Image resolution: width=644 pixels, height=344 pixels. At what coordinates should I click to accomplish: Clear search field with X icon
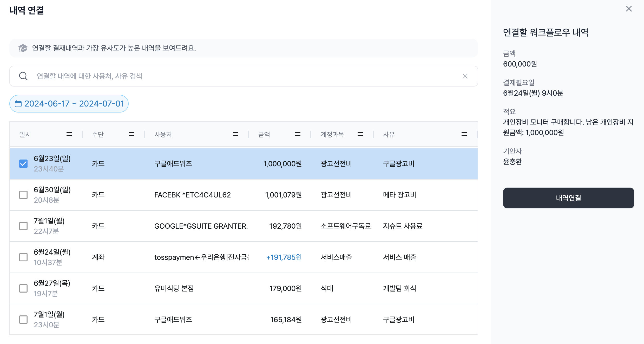(x=465, y=76)
